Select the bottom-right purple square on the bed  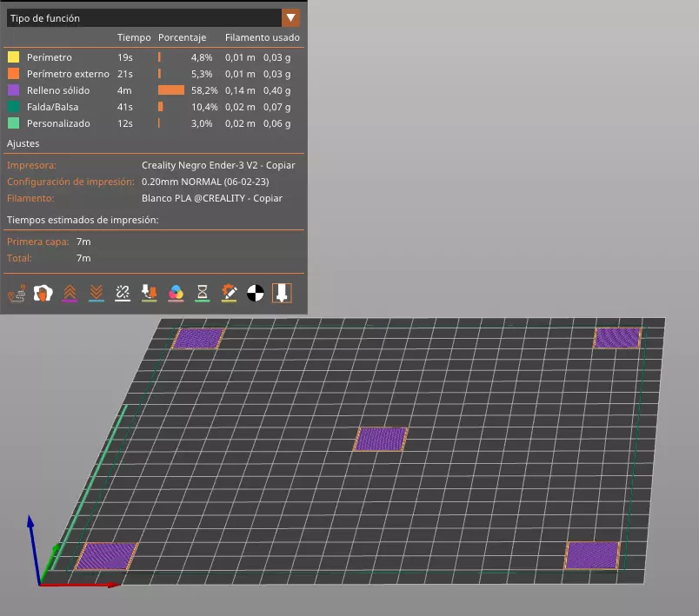(x=592, y=555)
